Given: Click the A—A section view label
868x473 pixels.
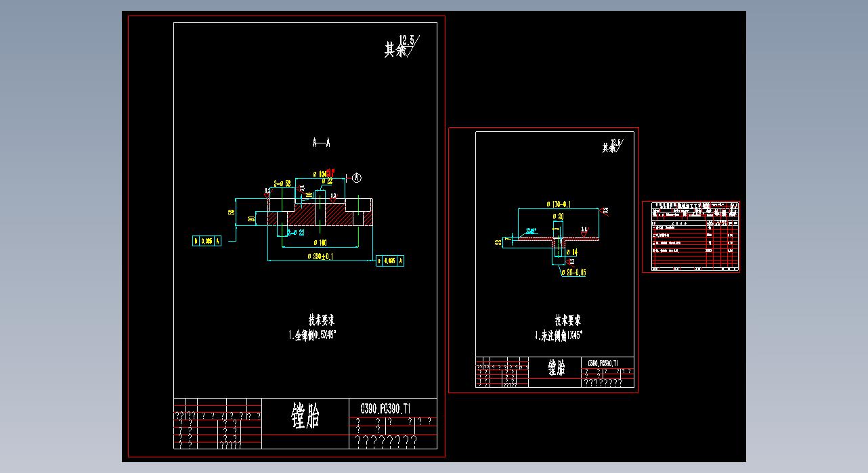Looking at the screenshot, I should coord(321,143).
